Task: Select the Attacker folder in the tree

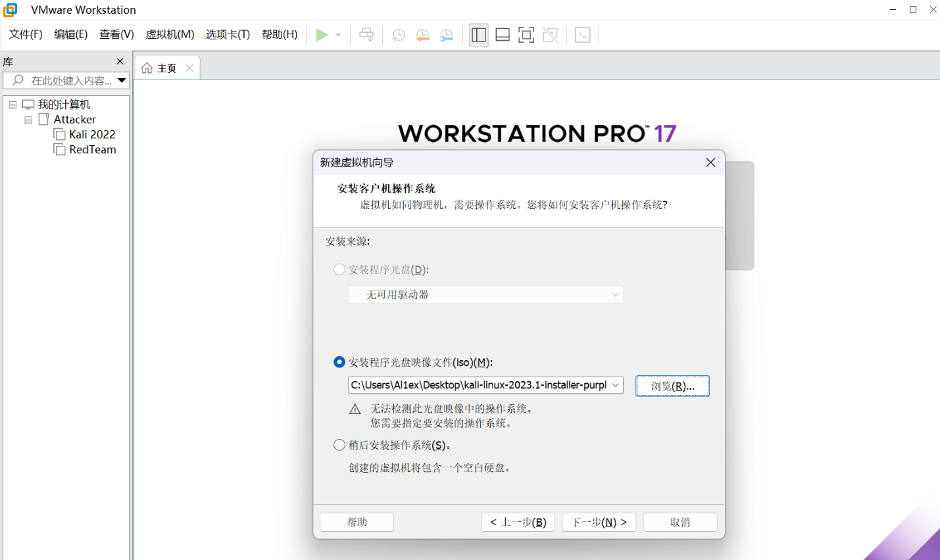Action: point(75,120)
